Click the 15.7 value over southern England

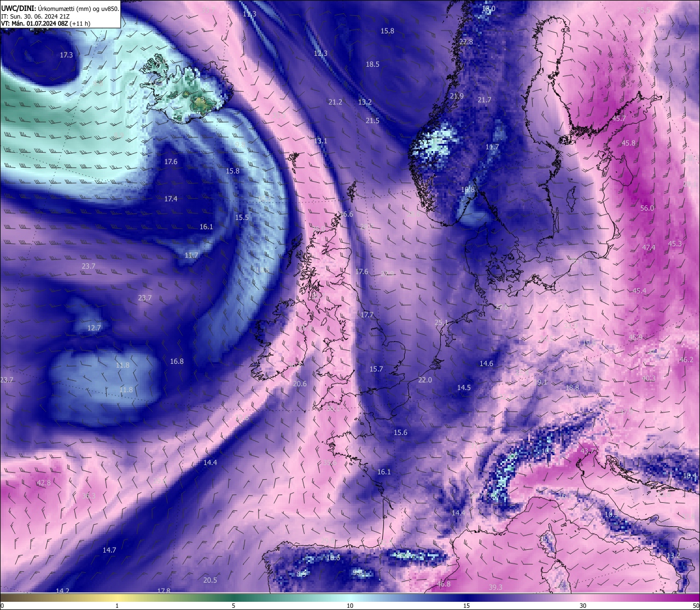(x=376, y=369)
